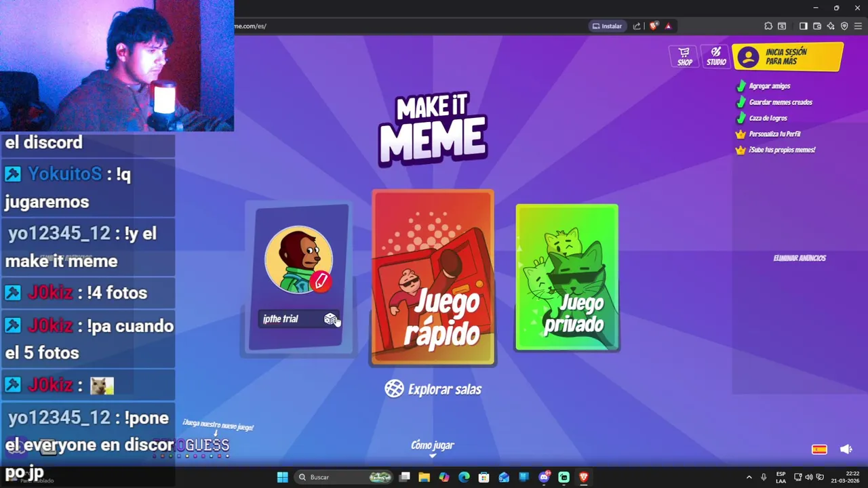Screen dimensions: 868x488
Task: Create a Juego privado room
Action: click(567, 277)
